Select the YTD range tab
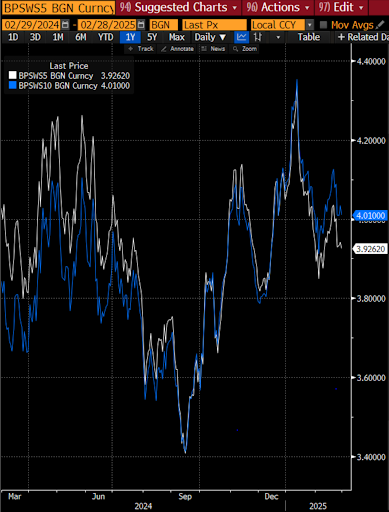This screenshot has height=512, width=389. [x=105, y=37]
